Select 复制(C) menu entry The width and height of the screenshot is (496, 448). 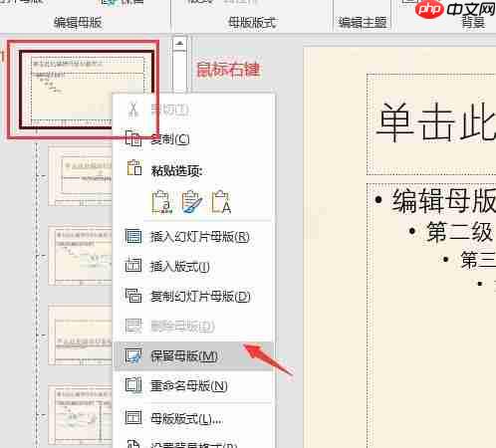(x=193, y=138)
